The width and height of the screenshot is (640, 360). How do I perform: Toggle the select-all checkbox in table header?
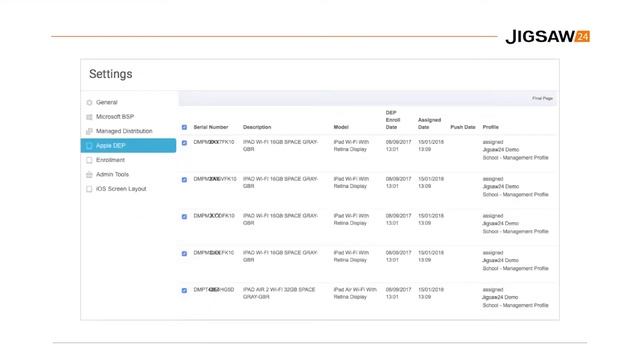(184, 127)
